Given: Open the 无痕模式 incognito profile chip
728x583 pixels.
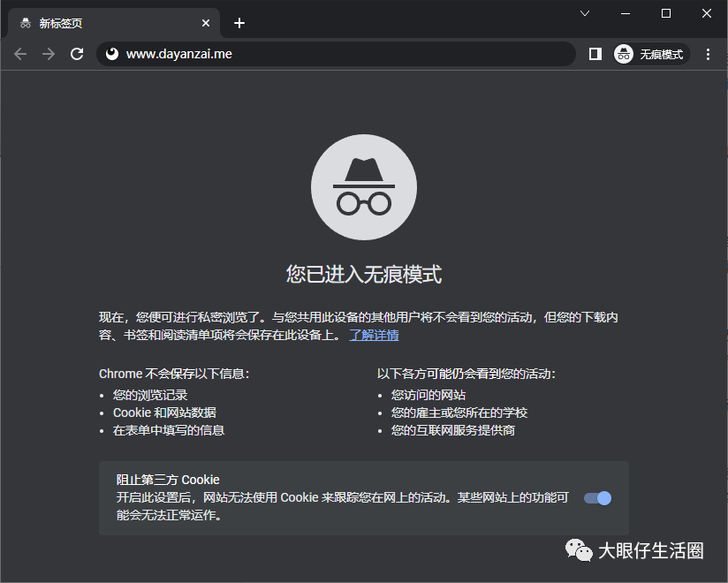Looking at the screenshot, I should coord(651,54).
